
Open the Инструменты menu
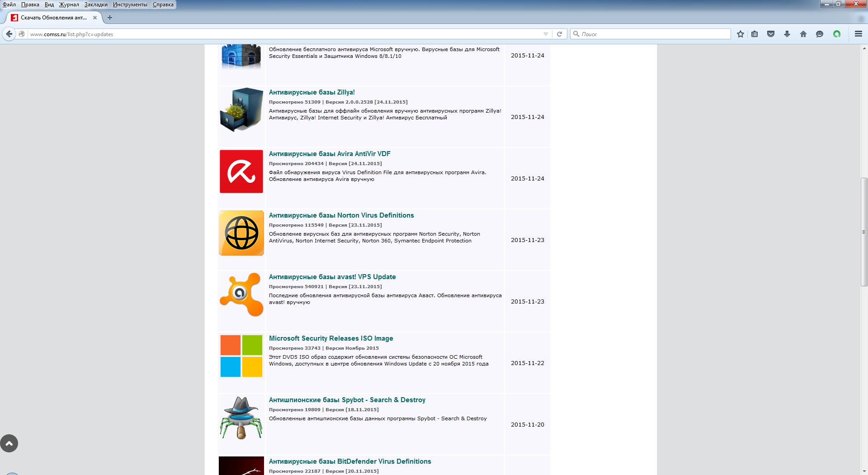[130, 5]
